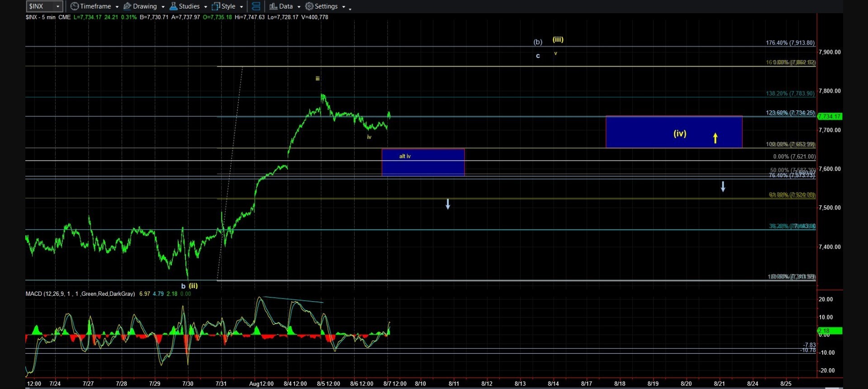868x389 pixels.
Task: Click the "V=400,778" volume readout
Action: (x=314, y=17)
